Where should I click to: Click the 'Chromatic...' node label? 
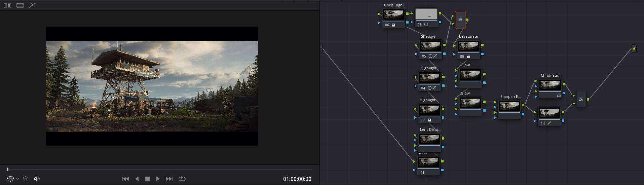tap(551, 75)
